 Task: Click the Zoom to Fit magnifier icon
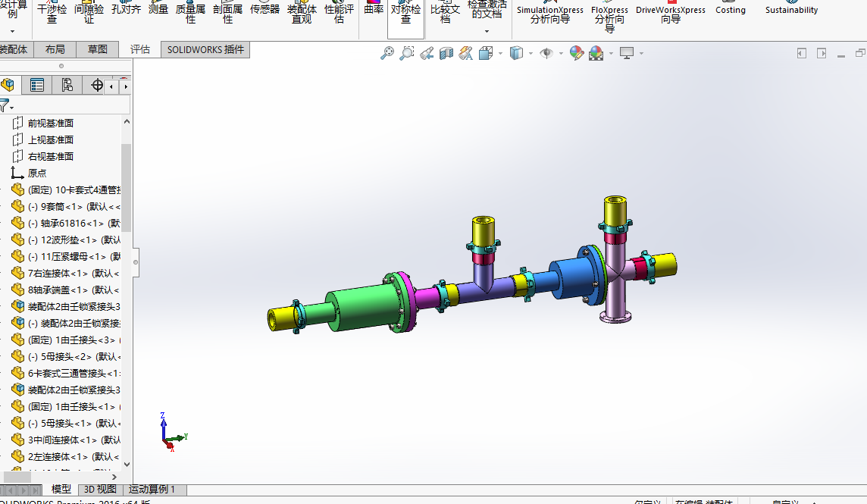[387, 53]
